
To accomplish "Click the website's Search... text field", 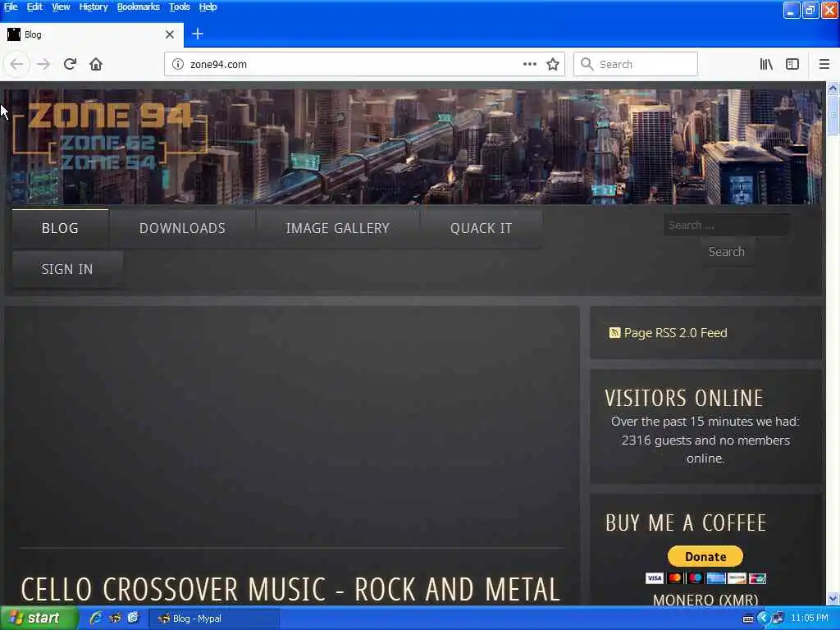I will pyautogui.click(x=727, y=225).
